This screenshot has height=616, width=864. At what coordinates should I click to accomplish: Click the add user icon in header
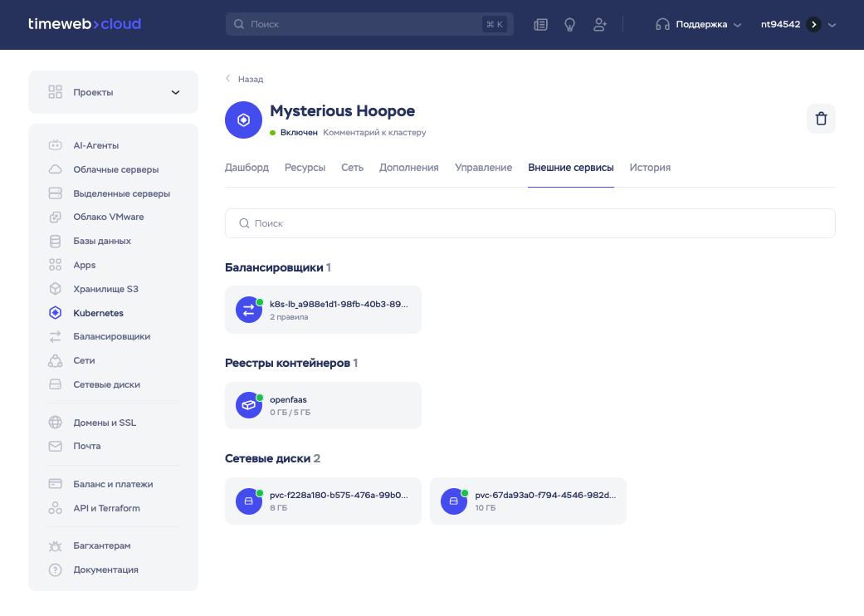tap(600, 25)
